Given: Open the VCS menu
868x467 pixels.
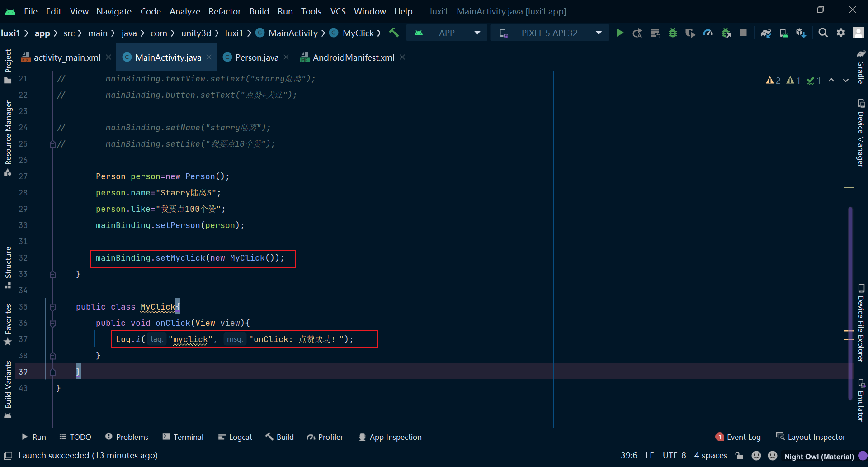Looking at the screenshot, I should click(338, 11).
